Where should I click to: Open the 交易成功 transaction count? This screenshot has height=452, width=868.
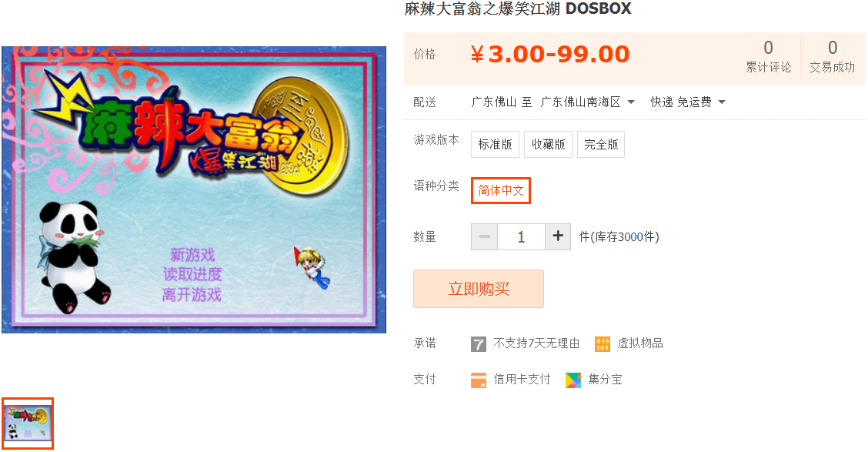[832, 57]
